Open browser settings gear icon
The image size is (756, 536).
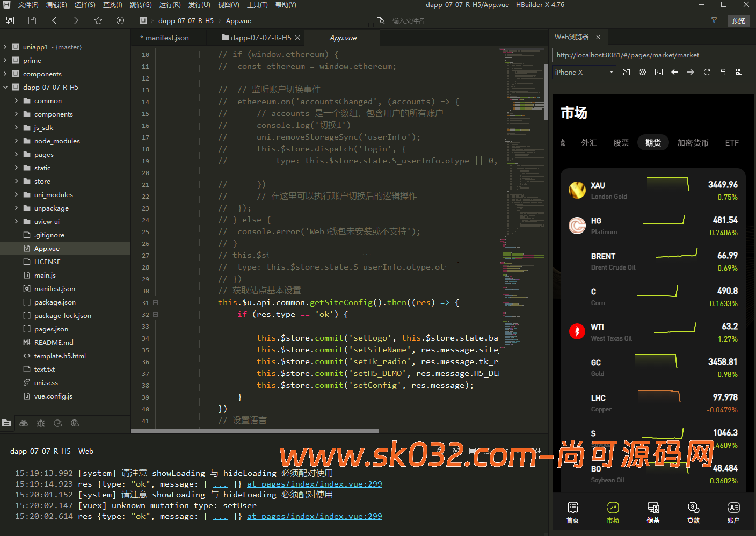point(642,72)
